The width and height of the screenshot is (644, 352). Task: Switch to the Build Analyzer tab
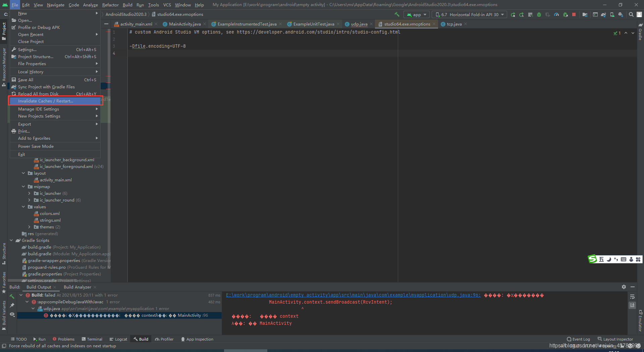pyautogui.click(x=77, y=287)
